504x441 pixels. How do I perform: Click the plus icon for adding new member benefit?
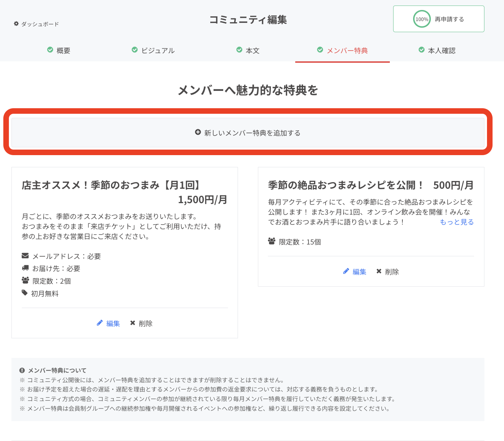pos(198,132)
